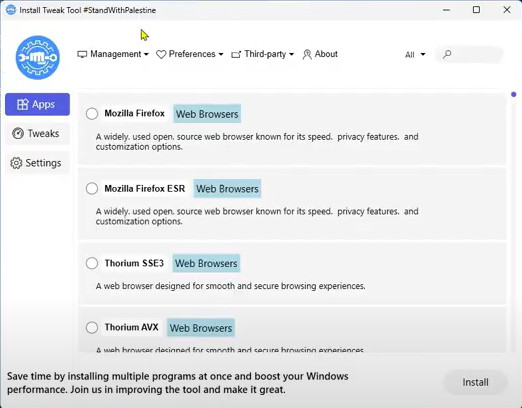Expand the Management dropdown menu
The image size is (522, 408).
click(x=113, y=54)
